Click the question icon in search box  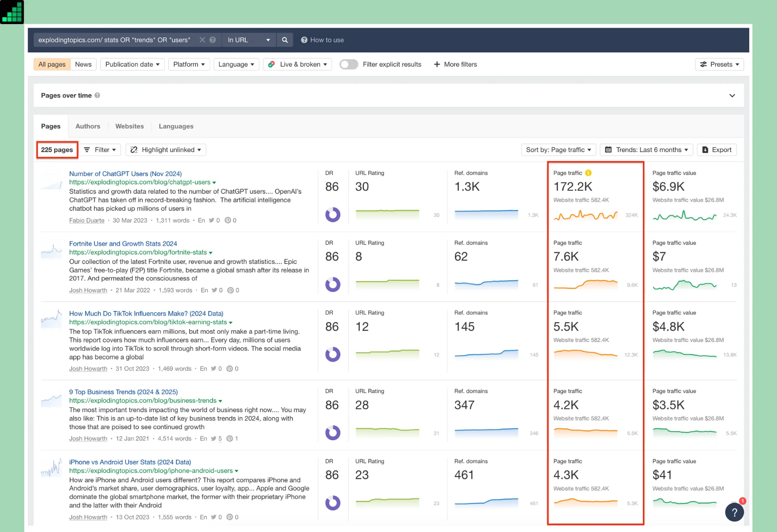(212, 40)
